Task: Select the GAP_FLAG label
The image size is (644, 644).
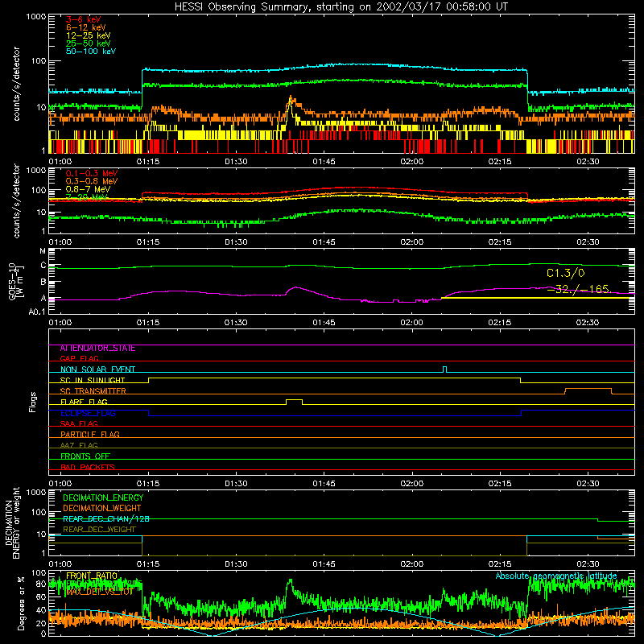Action: click(79, 358)
